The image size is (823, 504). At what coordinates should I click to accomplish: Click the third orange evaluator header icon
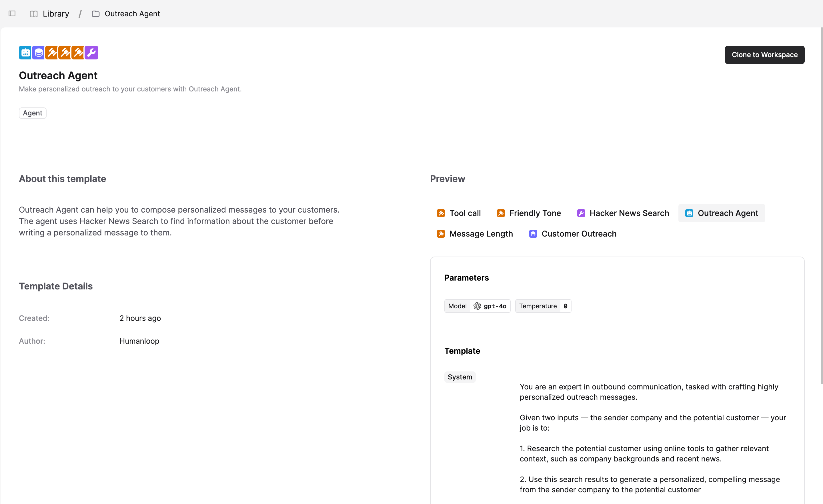[78, 53]
